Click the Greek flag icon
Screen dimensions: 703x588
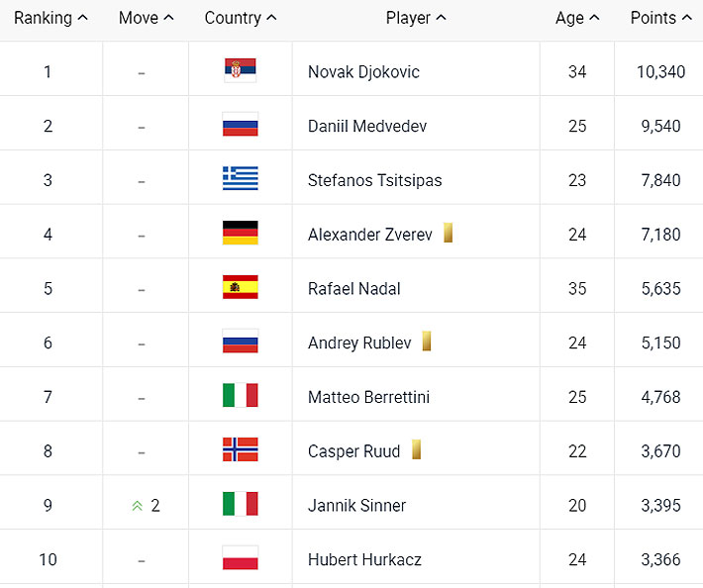pyautogui.click(x=240, y=179)
